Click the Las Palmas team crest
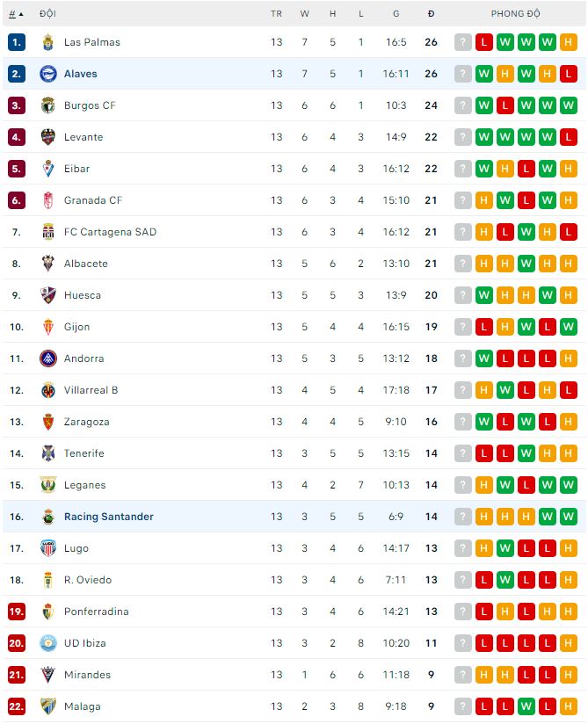Screen dimensions: 588x724 tap(47, 42)
